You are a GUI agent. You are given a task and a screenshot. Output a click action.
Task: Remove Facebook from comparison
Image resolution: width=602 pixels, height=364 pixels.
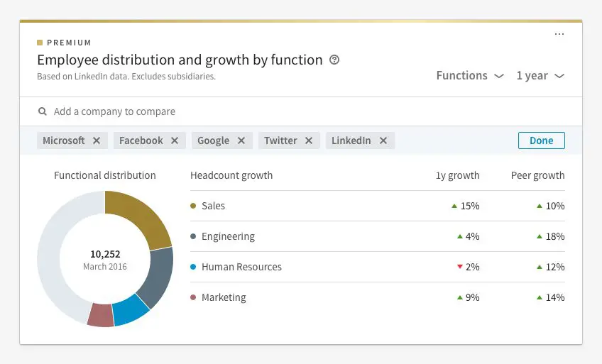coord(175,140)
